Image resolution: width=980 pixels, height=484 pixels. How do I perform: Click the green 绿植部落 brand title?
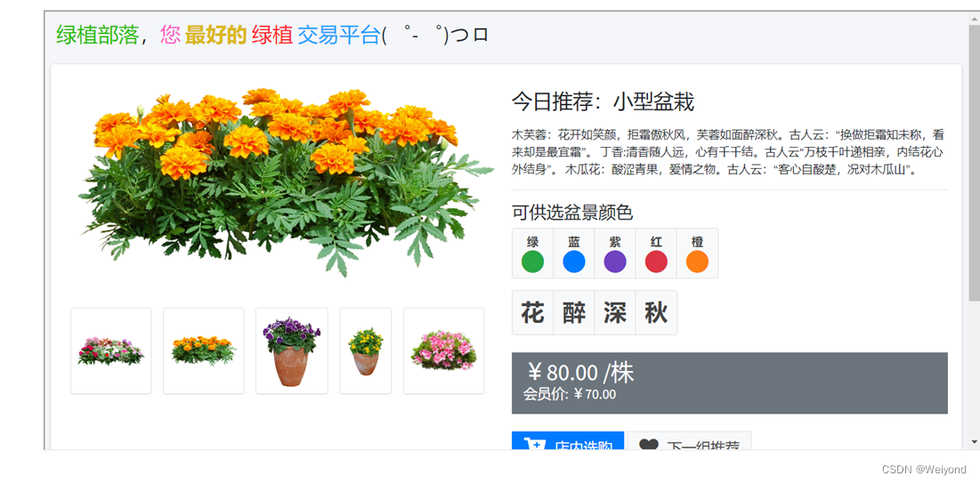(98, 35)
